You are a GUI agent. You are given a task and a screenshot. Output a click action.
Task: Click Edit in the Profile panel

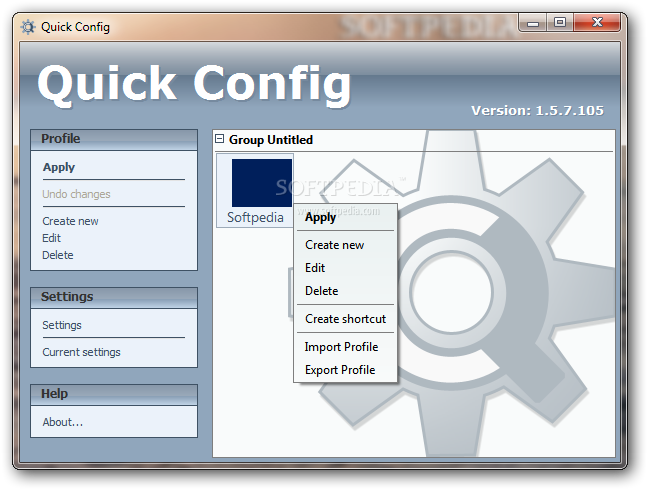(51, 238)
